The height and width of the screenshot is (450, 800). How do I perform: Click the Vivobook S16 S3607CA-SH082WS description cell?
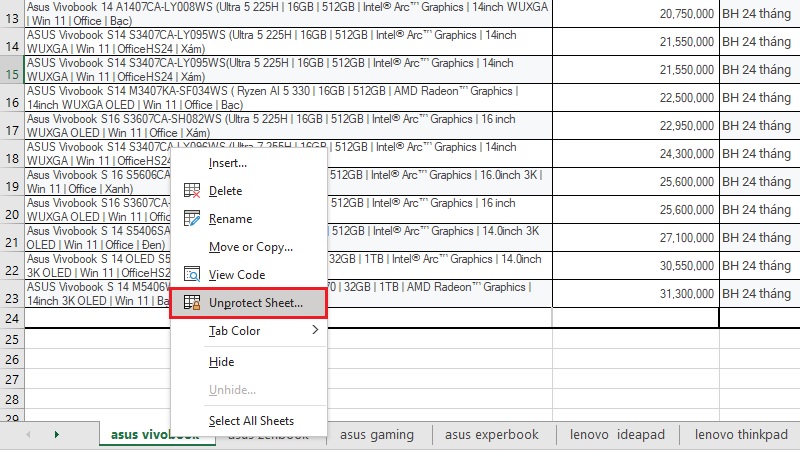[289, 126]
